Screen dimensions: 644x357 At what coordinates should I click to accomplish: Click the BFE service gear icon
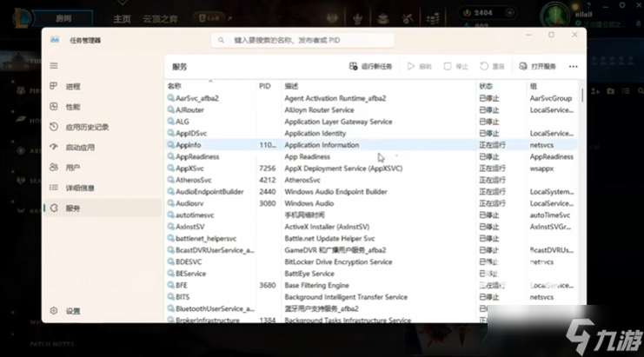point(170,285)
